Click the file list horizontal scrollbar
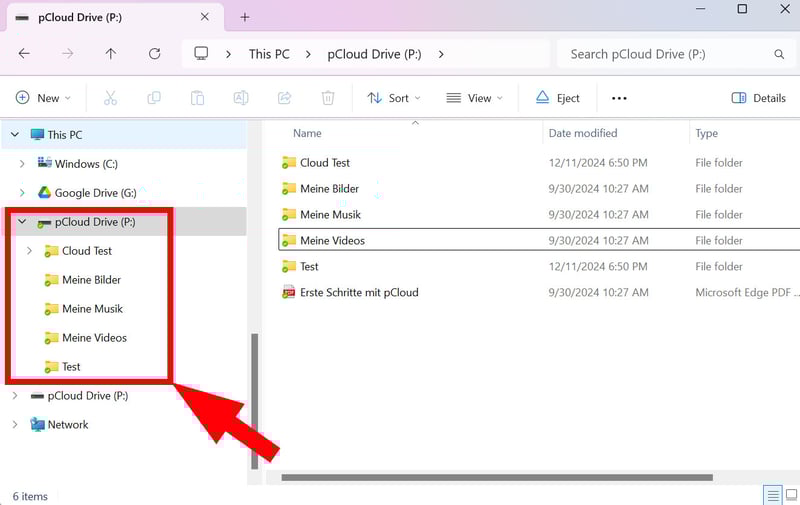Screen dimensions: 800x505 (497, 477)
